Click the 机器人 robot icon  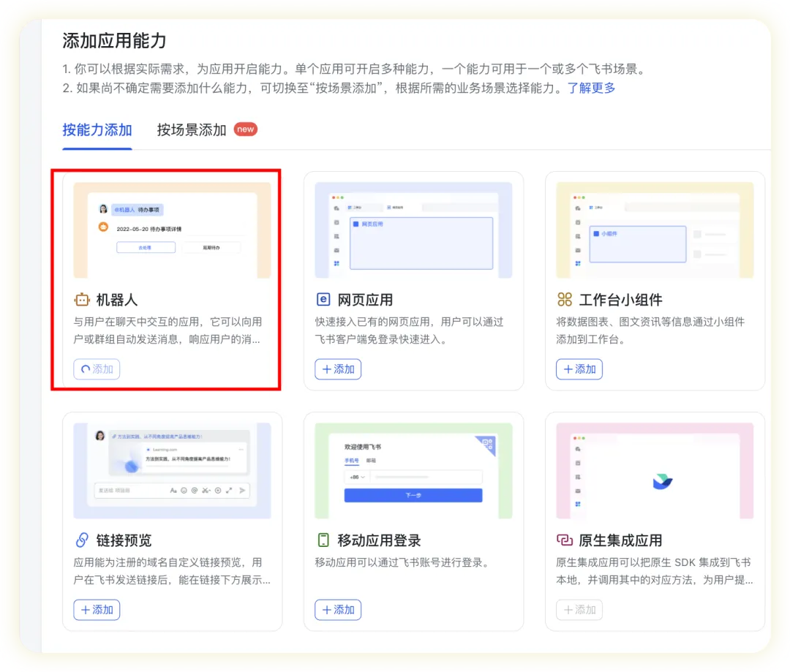click(82, 300)
